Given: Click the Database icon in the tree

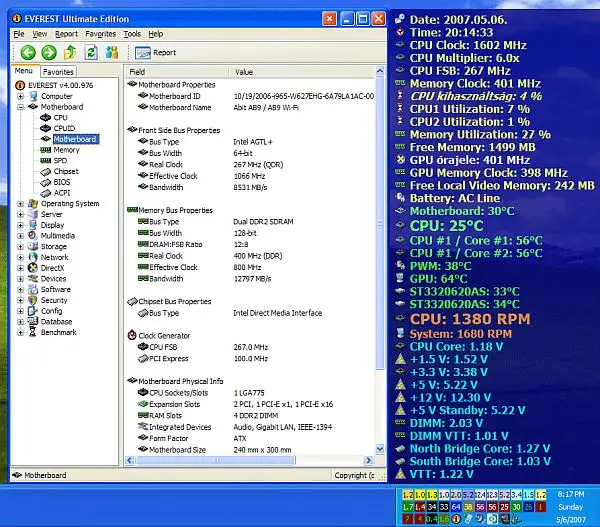Looking at the screenshot, I should click(33, 322).
